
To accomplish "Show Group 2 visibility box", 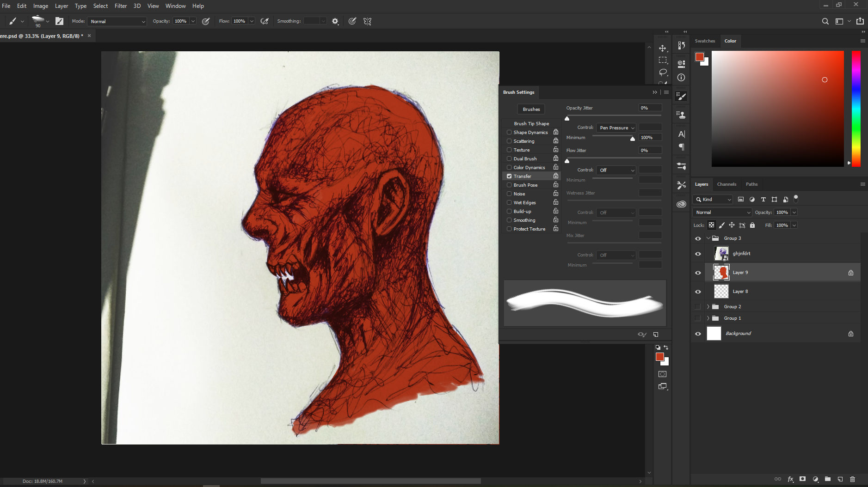I will tap(698, 307).
